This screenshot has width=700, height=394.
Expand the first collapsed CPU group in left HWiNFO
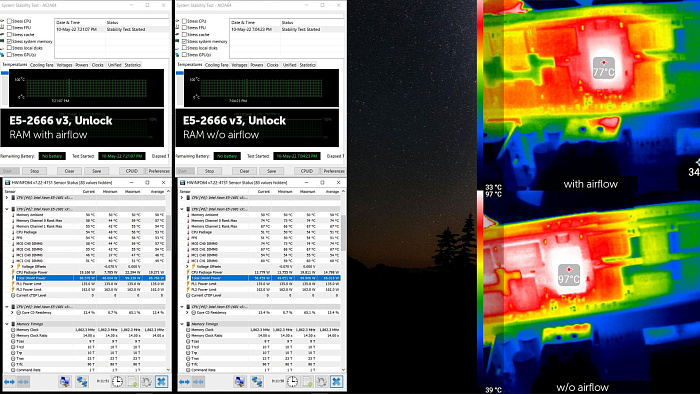pyautogui.click(x=7, y=197)
